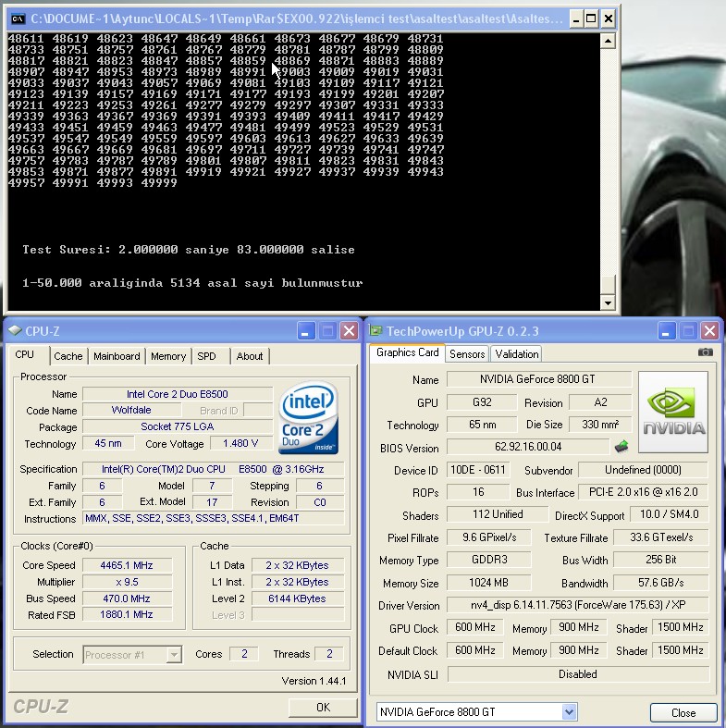Click the command prompt title bar icon

click(18, 19)
